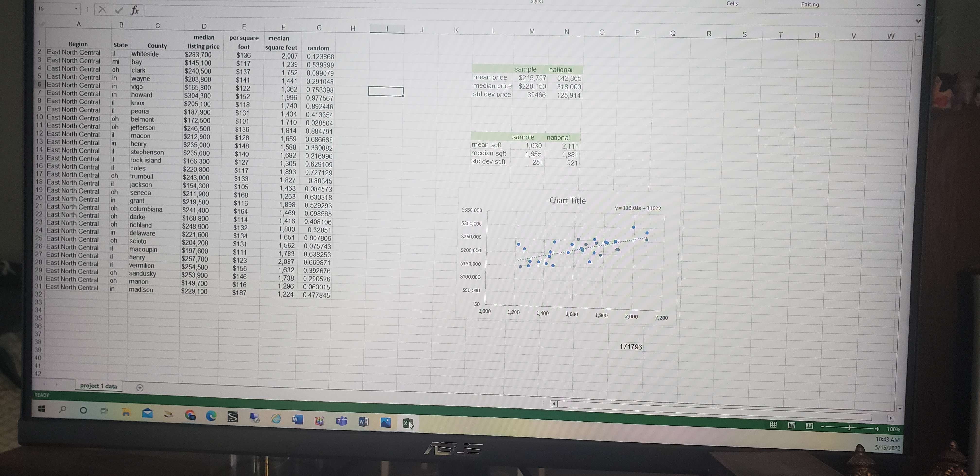The image size is (980, 476).
Task: Click the trendline equation label on chart
Action: pyautogui.click(x=638, y=208)
